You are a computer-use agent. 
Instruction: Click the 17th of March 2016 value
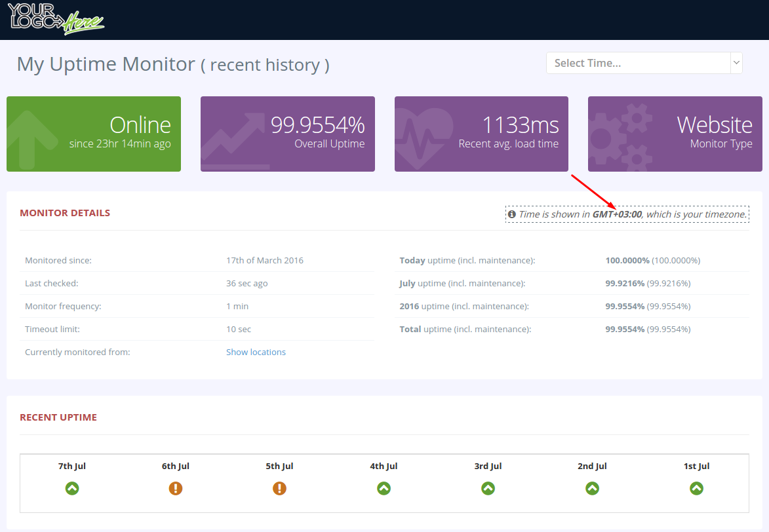[265, 260]
